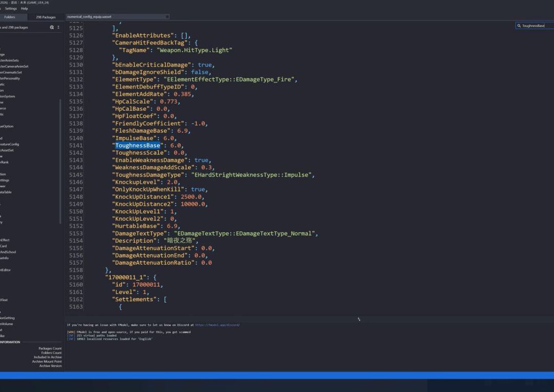The width and height of the screenshot is (554, 392).
Task: Select the FeatureConfig folder in tree
Action: (x=10, y=144)
